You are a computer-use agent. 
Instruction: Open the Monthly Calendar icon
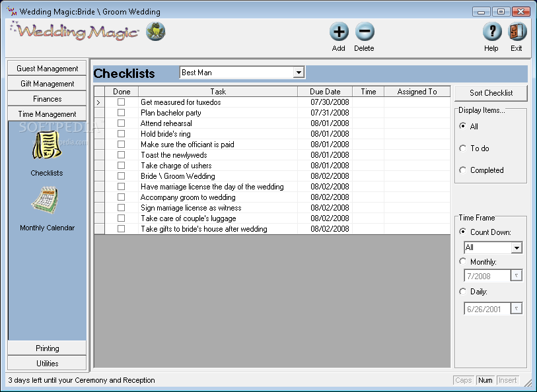[45, 200]
